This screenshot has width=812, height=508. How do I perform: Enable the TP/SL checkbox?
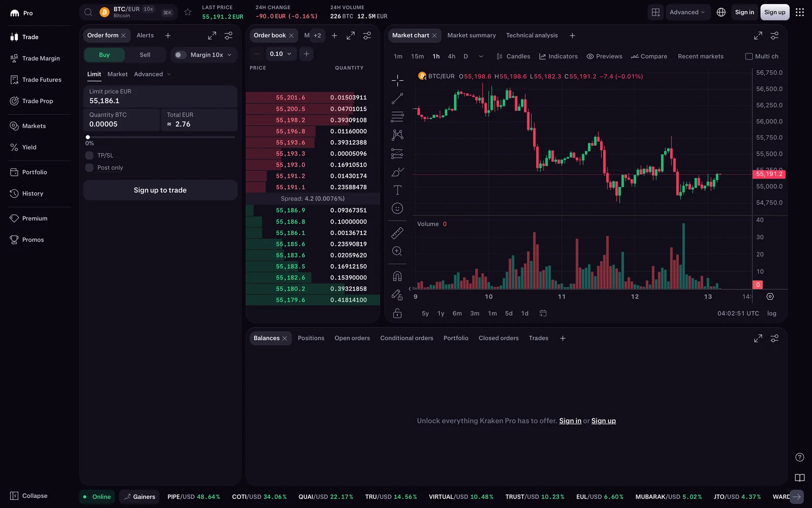[x=89, y=155]
